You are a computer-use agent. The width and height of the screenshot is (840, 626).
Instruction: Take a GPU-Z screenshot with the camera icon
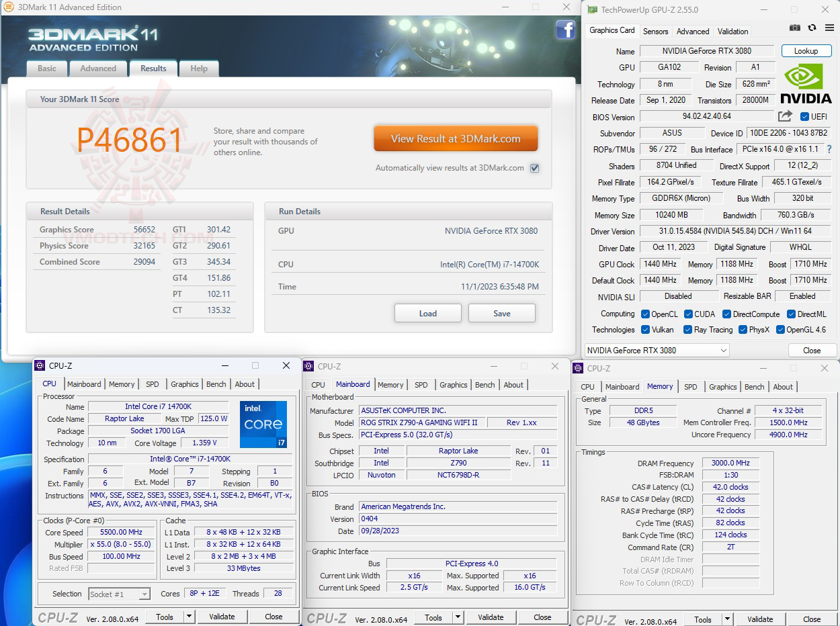point(794,28)
